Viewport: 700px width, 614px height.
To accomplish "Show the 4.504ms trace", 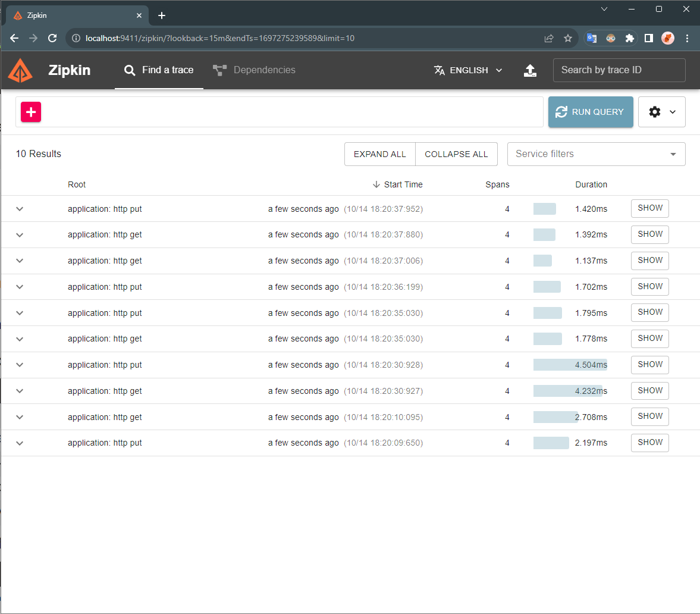I will 649,364.
